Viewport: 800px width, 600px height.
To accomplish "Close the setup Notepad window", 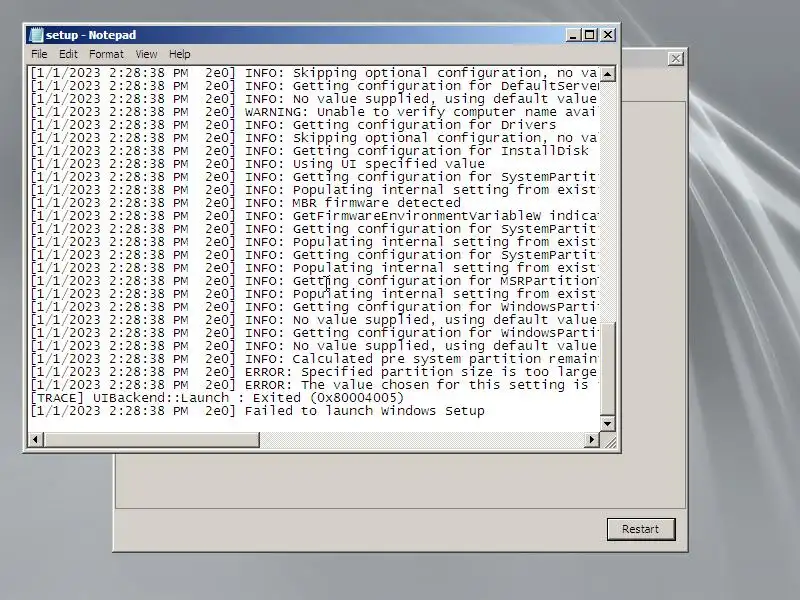I will click(608, 35).
